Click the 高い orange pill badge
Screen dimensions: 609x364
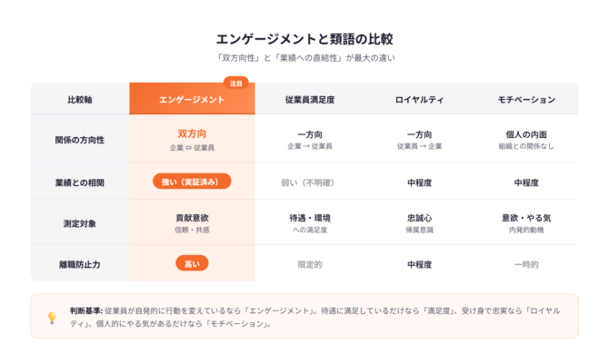pos(192,264)
